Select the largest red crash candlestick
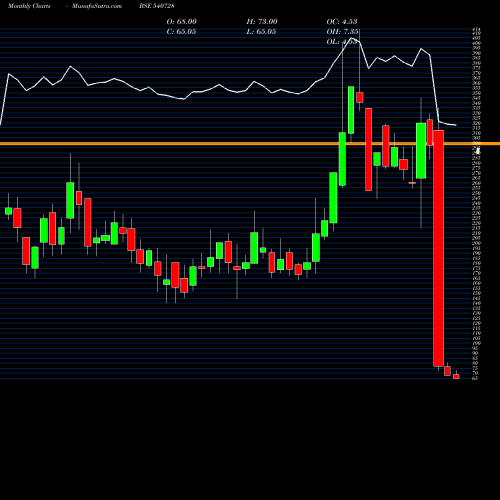Viewport: 500px width, 500px height. tap(438, 248)
